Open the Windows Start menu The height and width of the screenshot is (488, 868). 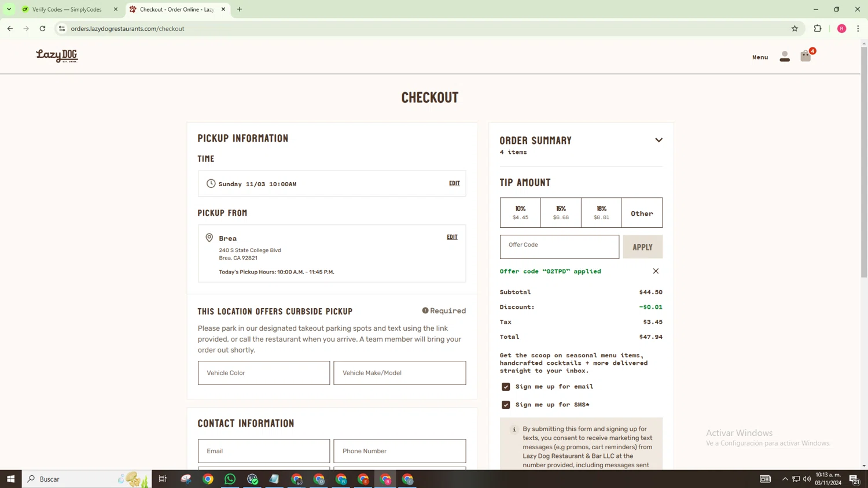10,479
